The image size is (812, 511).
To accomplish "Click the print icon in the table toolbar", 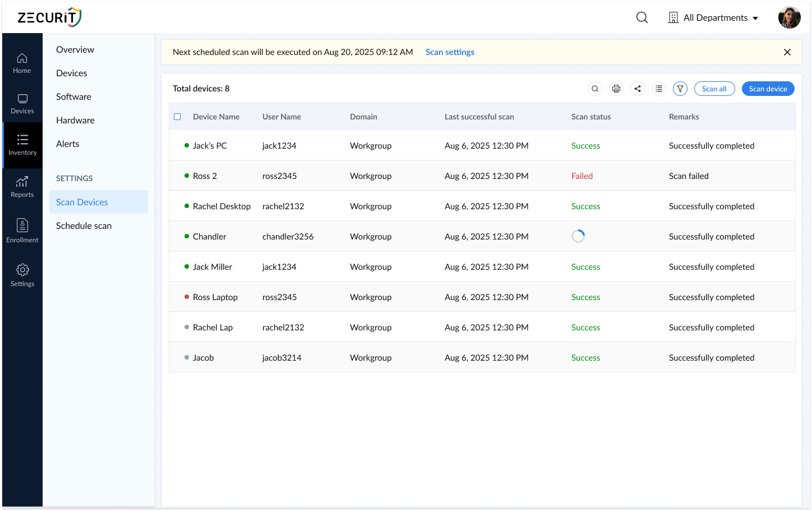I will click(x=616, y=89).
